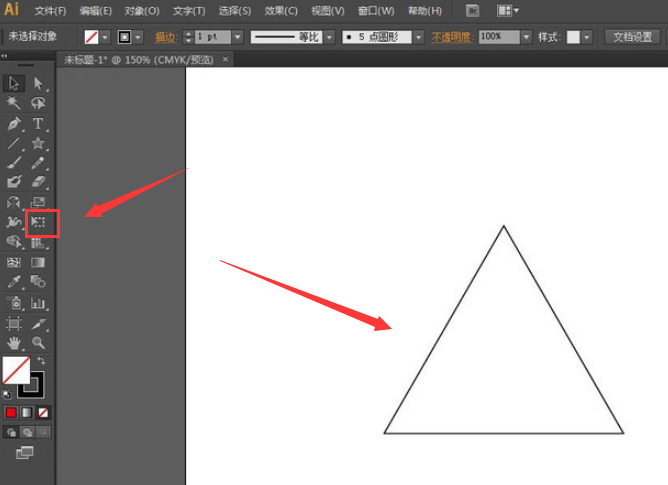Open the 样式 graphic style dropdown
Screen dimensions: 668x485
[587, 37]
